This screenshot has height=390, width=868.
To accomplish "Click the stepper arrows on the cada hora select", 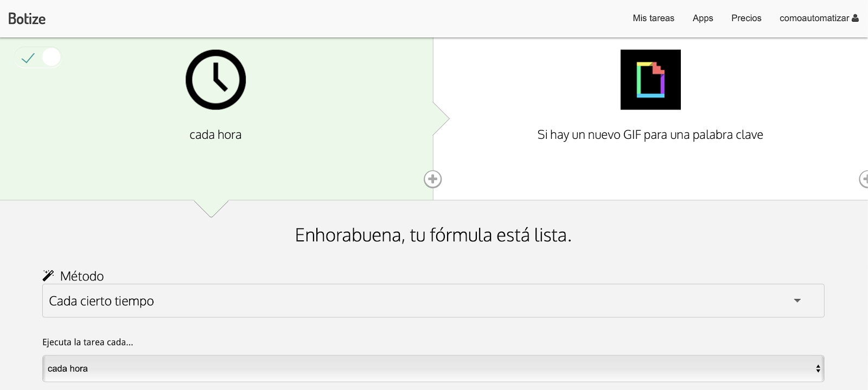I will pos(818,369).
